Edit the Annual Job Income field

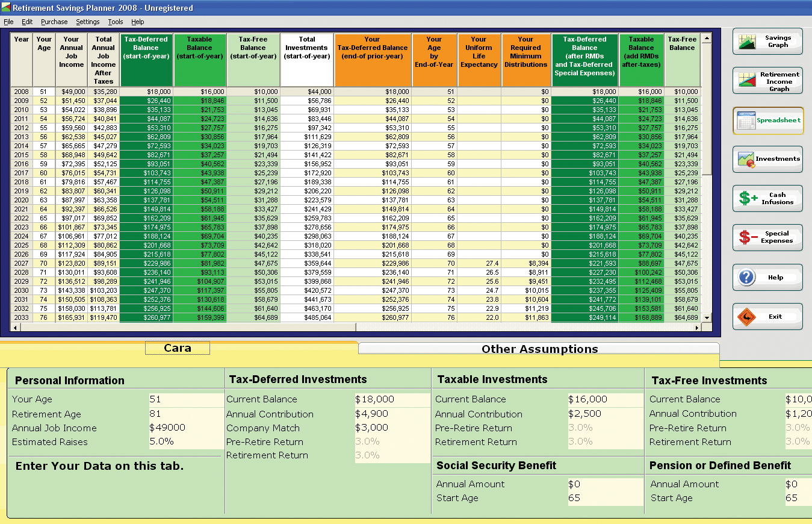pyautogui.click(x=185, y=428)
